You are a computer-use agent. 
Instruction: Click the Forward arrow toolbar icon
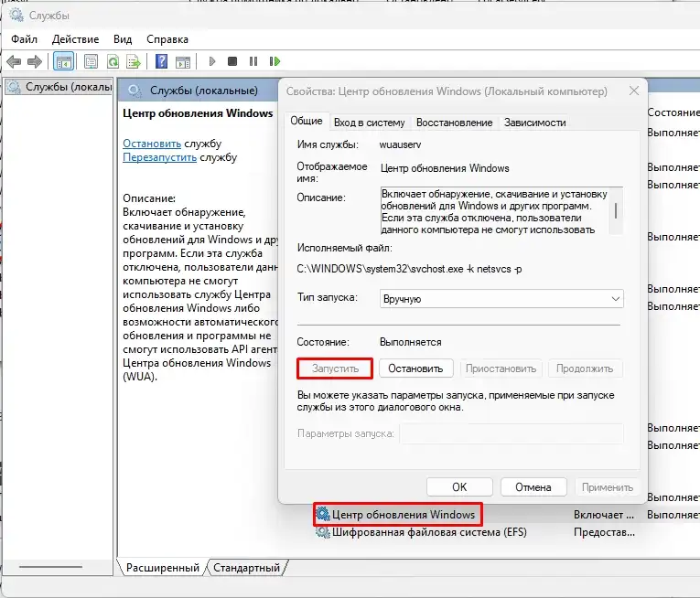35,61
